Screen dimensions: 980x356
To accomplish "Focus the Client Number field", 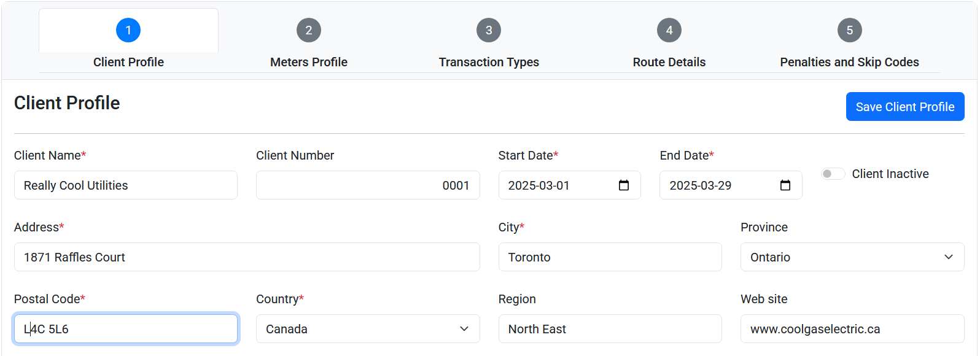I will pos(368,185).
